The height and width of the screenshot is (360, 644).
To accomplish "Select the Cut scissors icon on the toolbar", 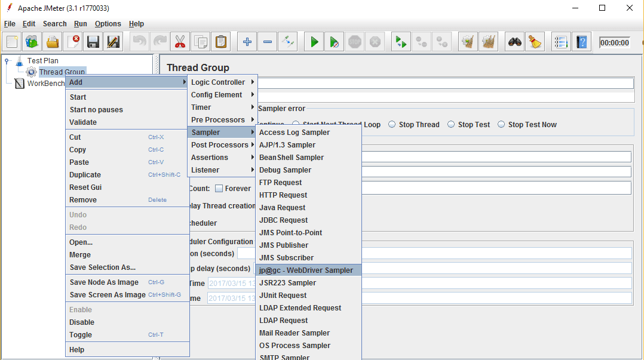I will pyautogui.click(x=180, y=41).
